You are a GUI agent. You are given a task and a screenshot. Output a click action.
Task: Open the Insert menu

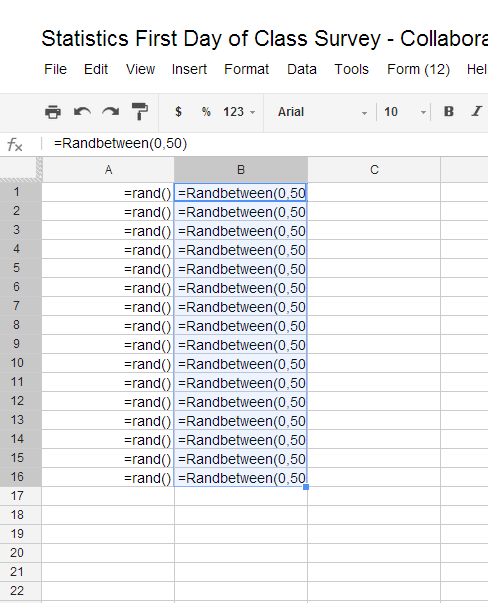click(189, 69)
